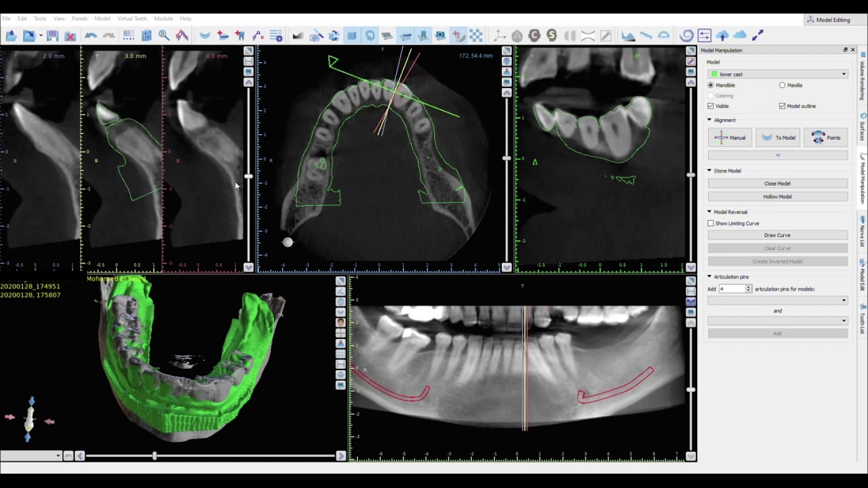The width and height of the screenshot is (868, 488).
Task: Click the Manual alignment button
Action: coord(730,138)
